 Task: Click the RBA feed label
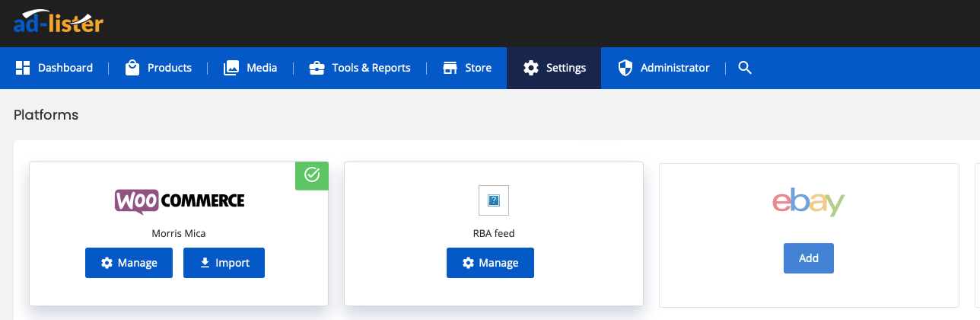tap(494, 233)
